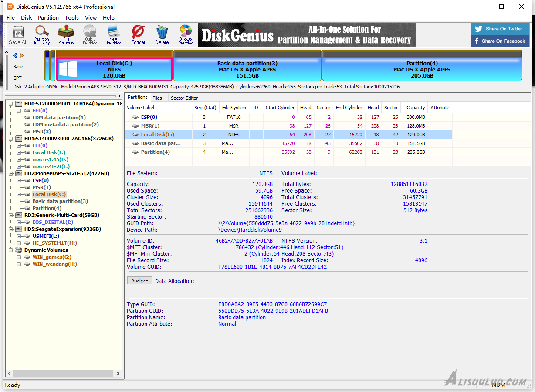This screenshot has width=535, height=392.
Task: Select macos4t-2t(E:) tree item
Action: 51,166
